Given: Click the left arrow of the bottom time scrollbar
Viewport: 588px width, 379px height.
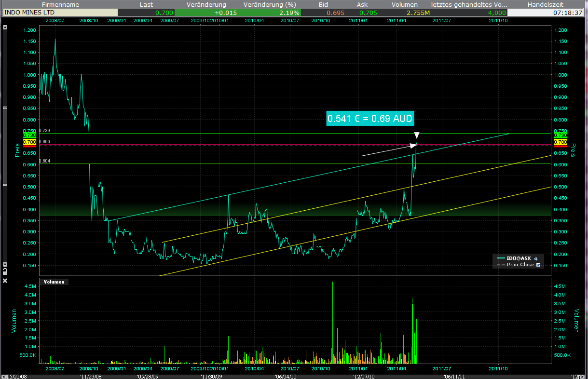Looking at the screenshot, I should coord(4,376).
